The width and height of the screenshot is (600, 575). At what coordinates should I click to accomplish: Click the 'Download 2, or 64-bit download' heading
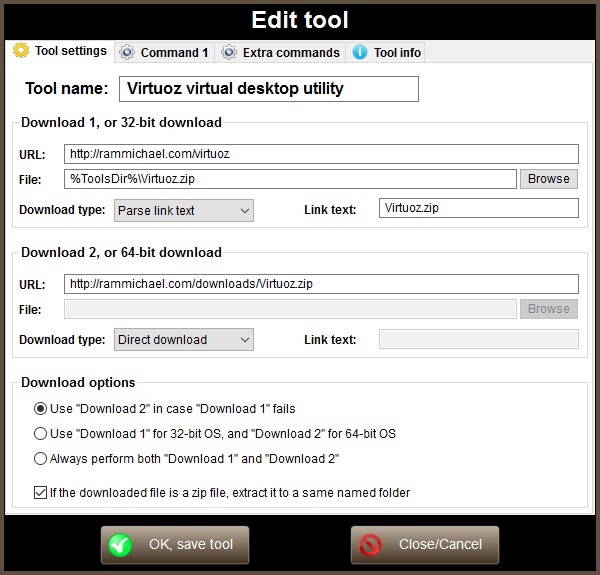121,252
